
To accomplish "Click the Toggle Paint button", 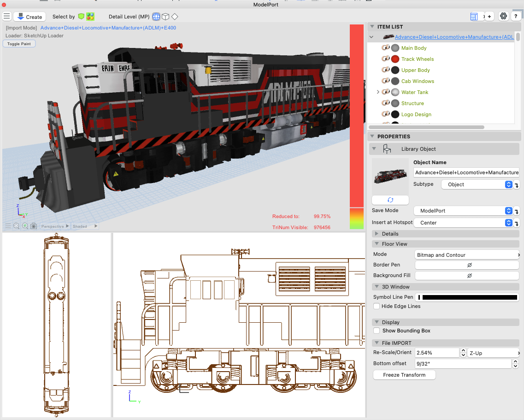I will 19,44.
